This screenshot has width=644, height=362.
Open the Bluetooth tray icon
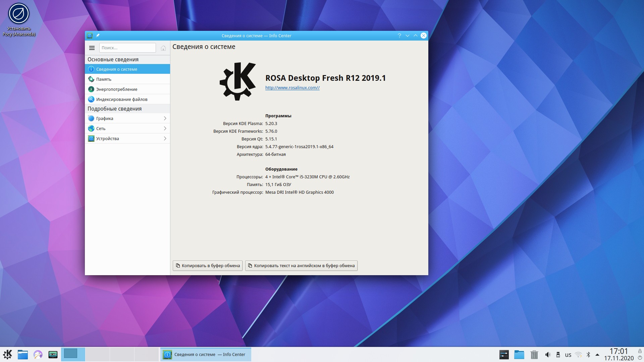point(588,355)
